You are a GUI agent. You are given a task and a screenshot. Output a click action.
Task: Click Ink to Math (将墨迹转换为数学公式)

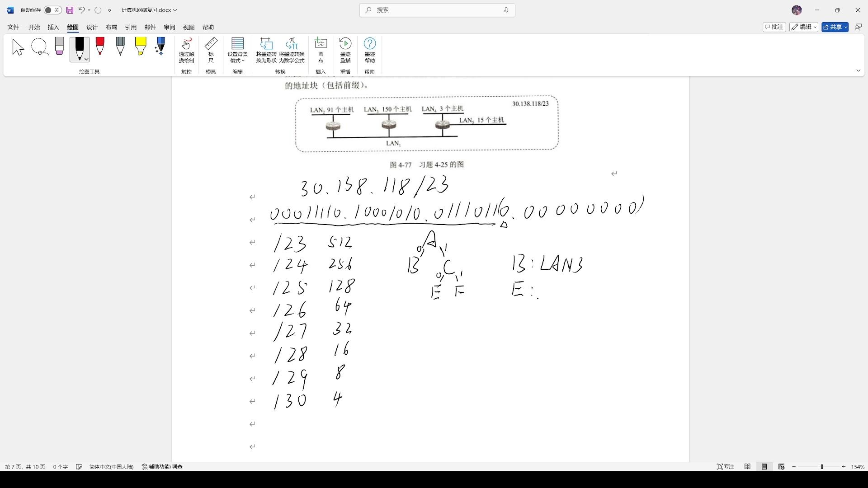292,50
